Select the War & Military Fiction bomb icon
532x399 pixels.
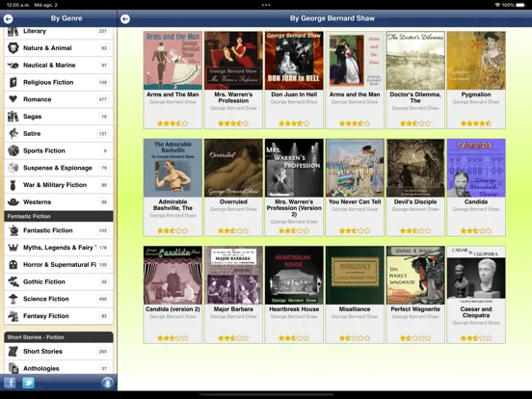(13, 185)
